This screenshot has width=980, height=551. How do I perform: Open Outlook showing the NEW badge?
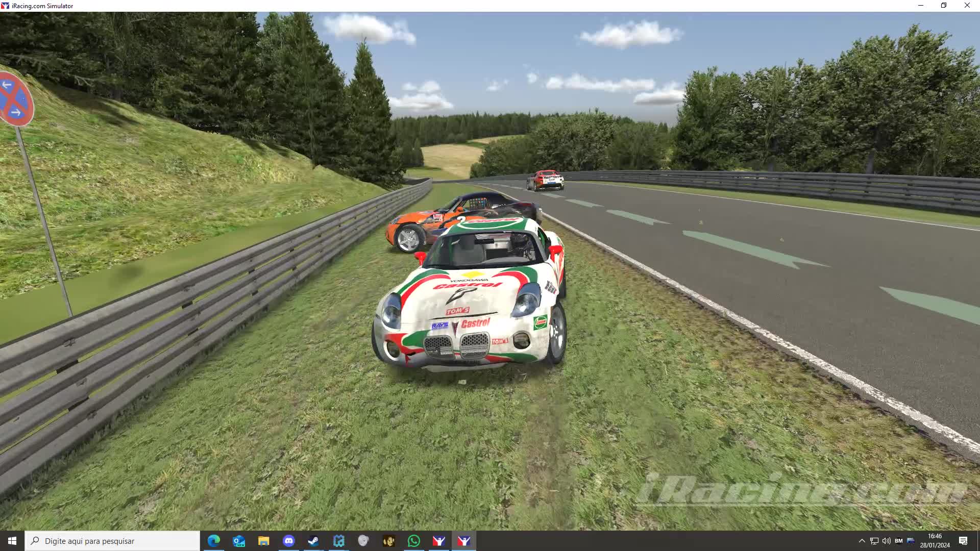[239, 541]
